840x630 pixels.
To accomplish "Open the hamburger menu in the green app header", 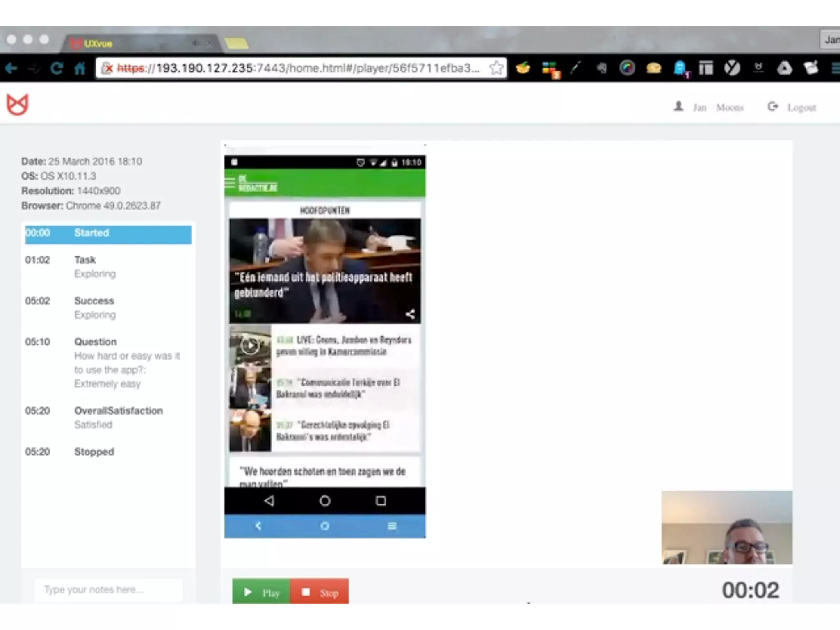I will pyautogui.click(x=230, y=183).
